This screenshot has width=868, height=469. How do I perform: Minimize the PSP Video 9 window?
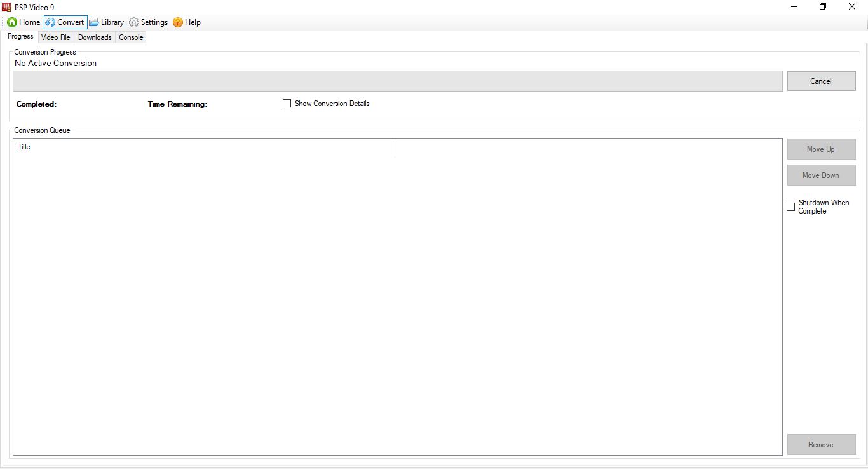tap(794, 7)
